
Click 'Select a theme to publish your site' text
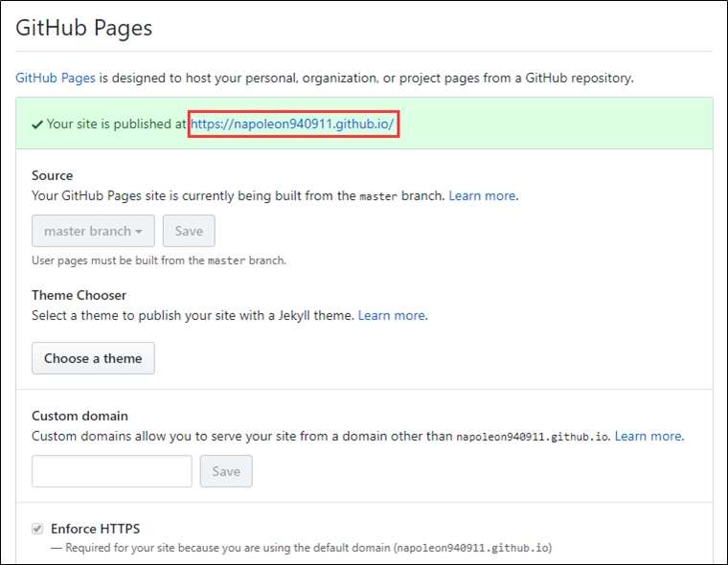193,316
